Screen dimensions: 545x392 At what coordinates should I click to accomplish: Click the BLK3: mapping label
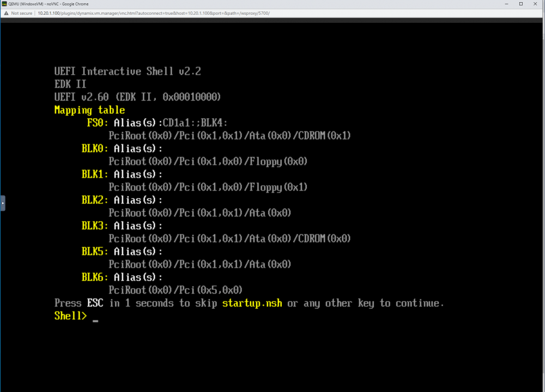[95, 226]
